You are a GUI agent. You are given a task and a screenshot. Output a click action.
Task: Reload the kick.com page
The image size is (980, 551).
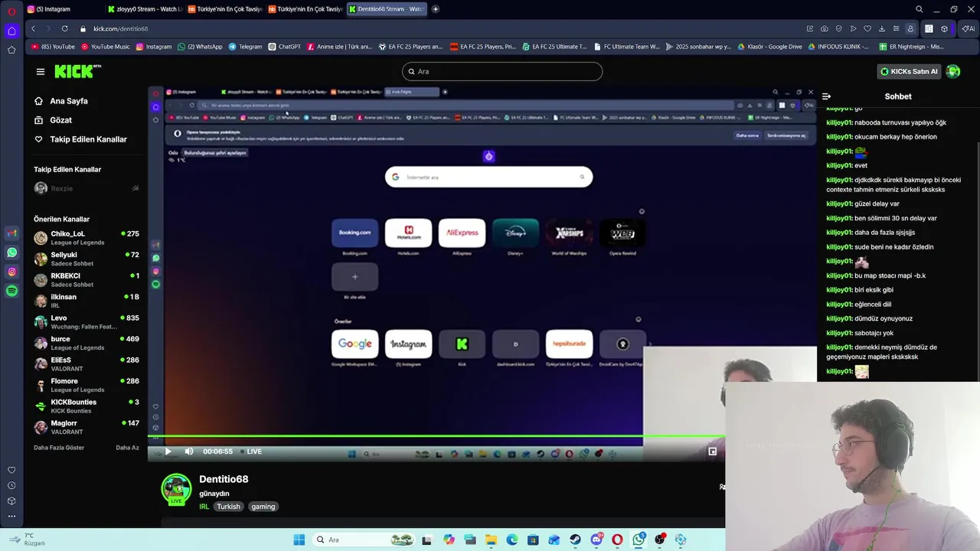click(64, 28)
